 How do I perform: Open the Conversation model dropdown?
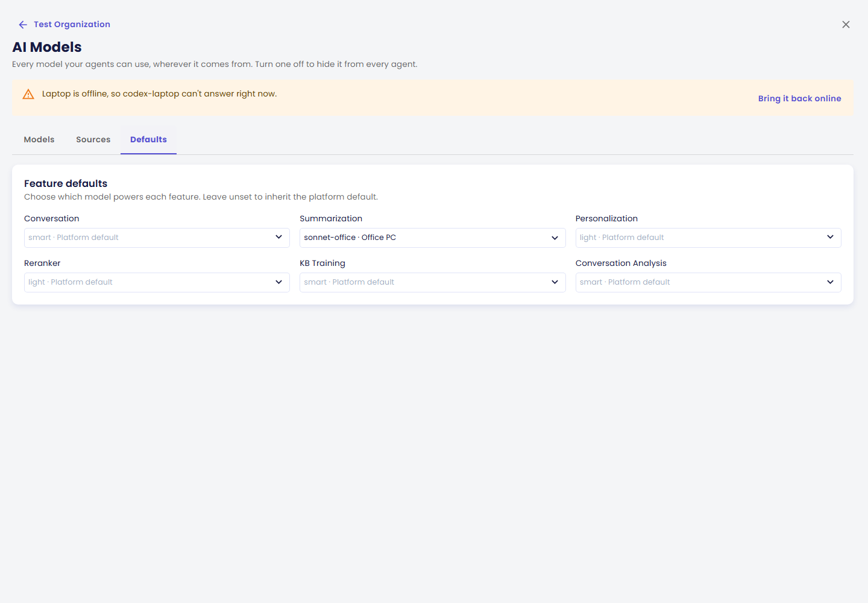click(x=157, y=238)
